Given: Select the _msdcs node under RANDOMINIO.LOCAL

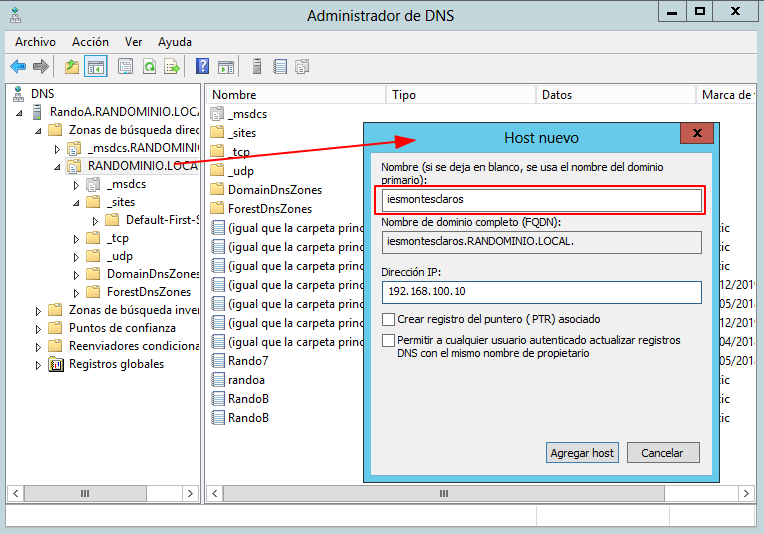Looking at the screenshot, I should pos(126,184).
